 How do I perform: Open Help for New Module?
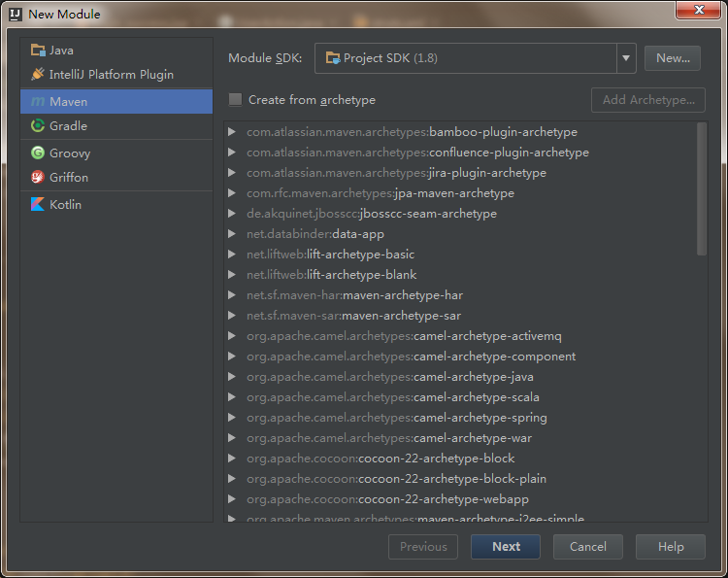[671, 547]
